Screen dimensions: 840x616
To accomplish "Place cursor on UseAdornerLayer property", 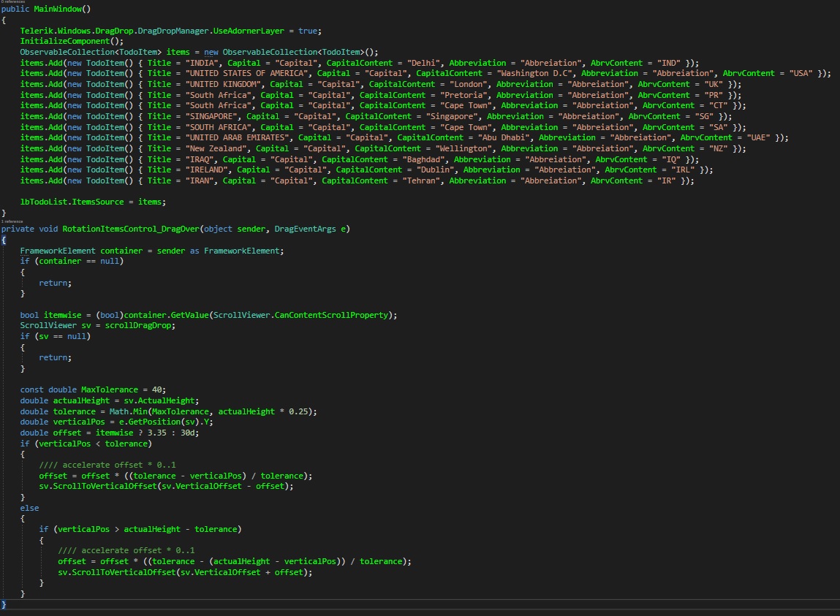I will tap(250, 31).
